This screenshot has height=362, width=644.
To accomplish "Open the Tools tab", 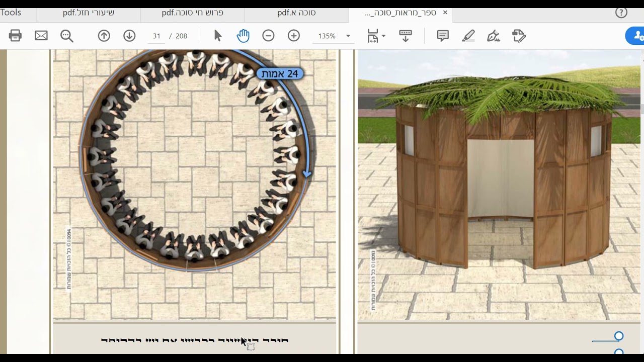I will click(x=11, y=13).
